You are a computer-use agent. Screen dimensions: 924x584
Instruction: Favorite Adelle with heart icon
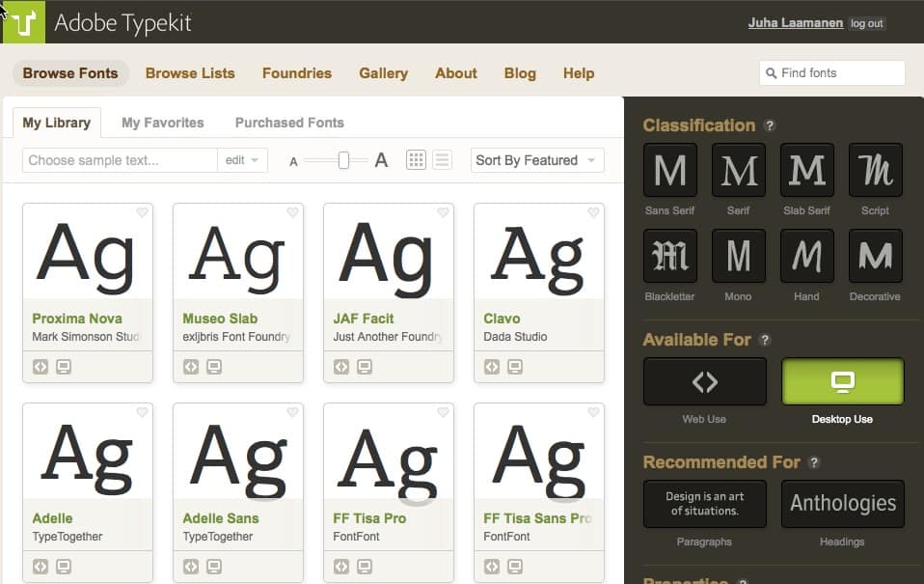[x=142, y=412]
